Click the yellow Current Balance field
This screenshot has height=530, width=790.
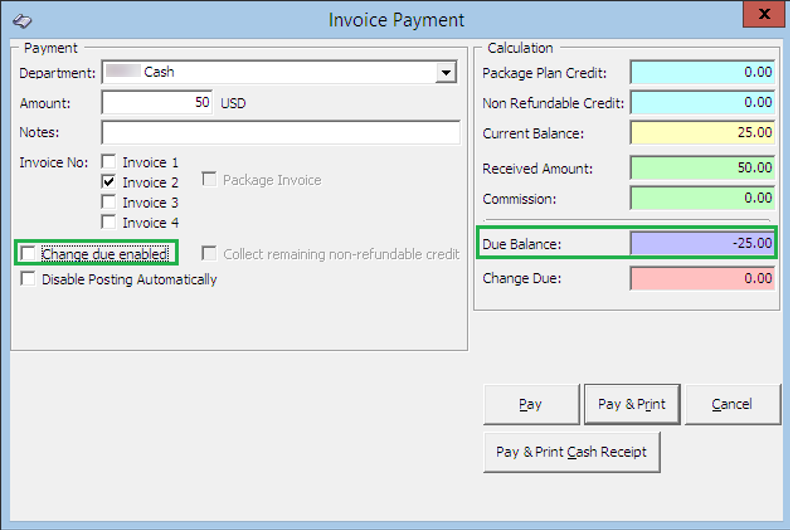(702, 133)
